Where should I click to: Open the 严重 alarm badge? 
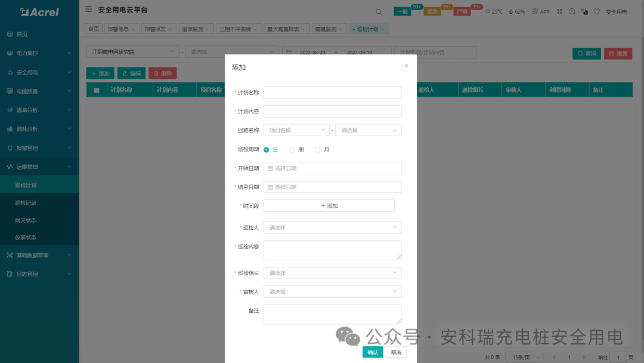462,11
